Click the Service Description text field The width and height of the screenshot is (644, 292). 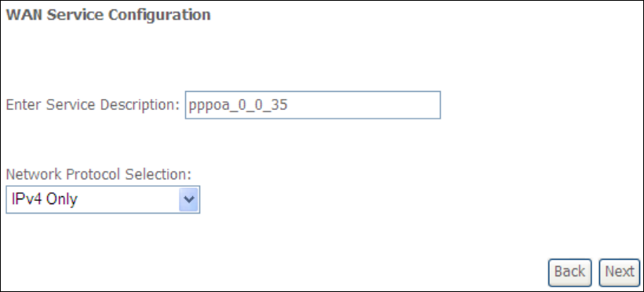pos(313,105)
